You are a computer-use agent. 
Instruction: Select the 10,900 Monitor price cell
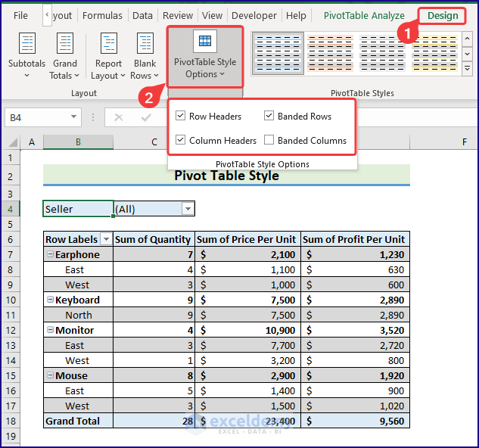click(x=247, y=330)
